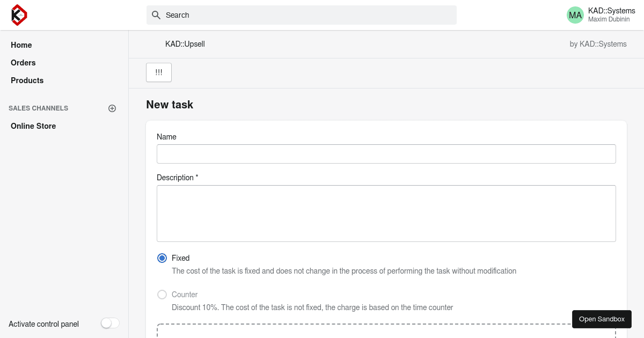Screen dimensions: 644x338
Task: Select Online Store under Sales Channels
Action: 33,126
